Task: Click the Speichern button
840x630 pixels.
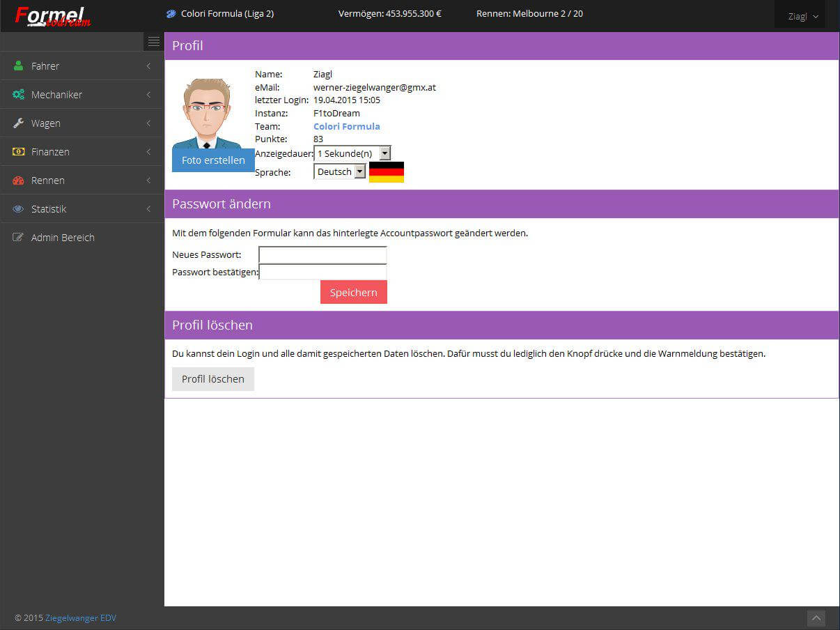Action: coord(354,292)
